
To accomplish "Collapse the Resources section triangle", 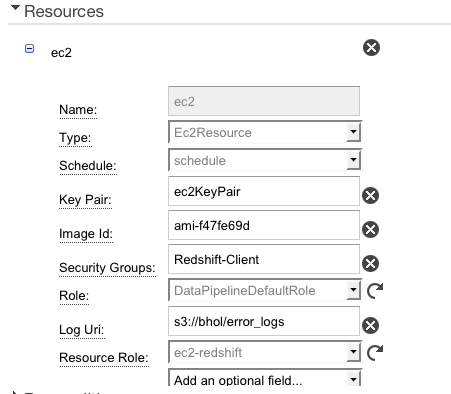I will point(15,8).
